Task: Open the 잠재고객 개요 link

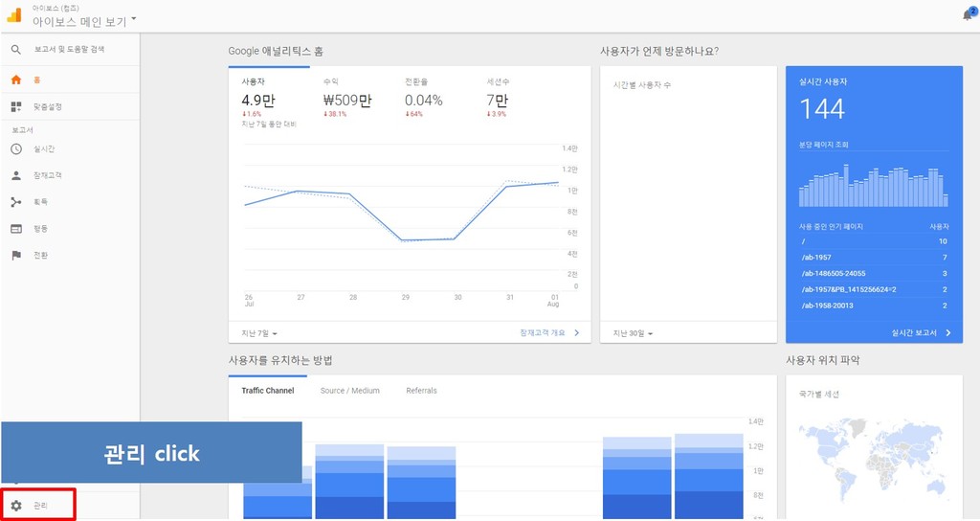Action: (x=542, y=332)
